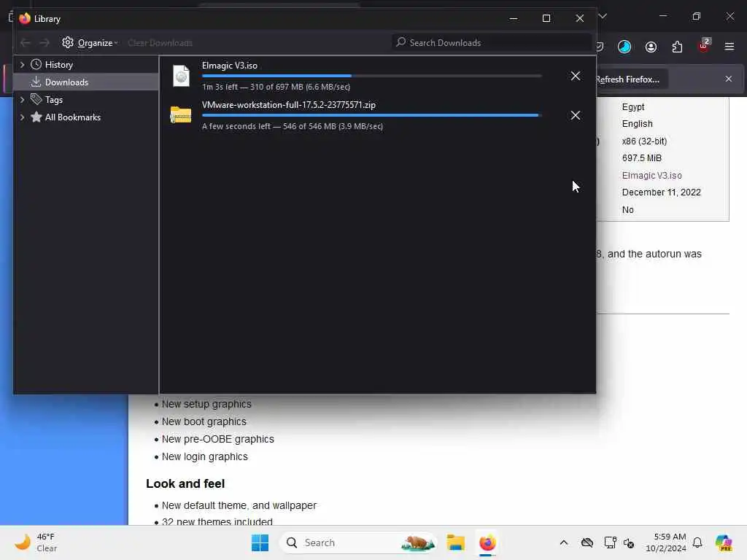Click the clock History icon
This screenshot has width=747, height=560.
click(36, 64)
